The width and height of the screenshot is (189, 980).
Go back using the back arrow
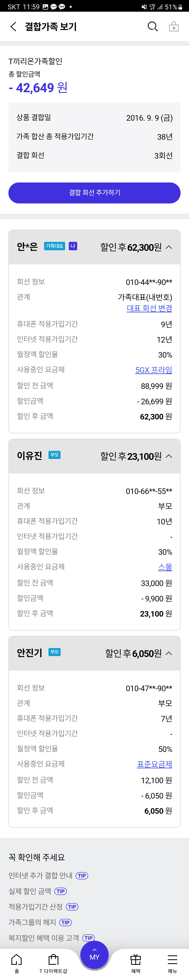pyautogui.click(x=13, y=27)
